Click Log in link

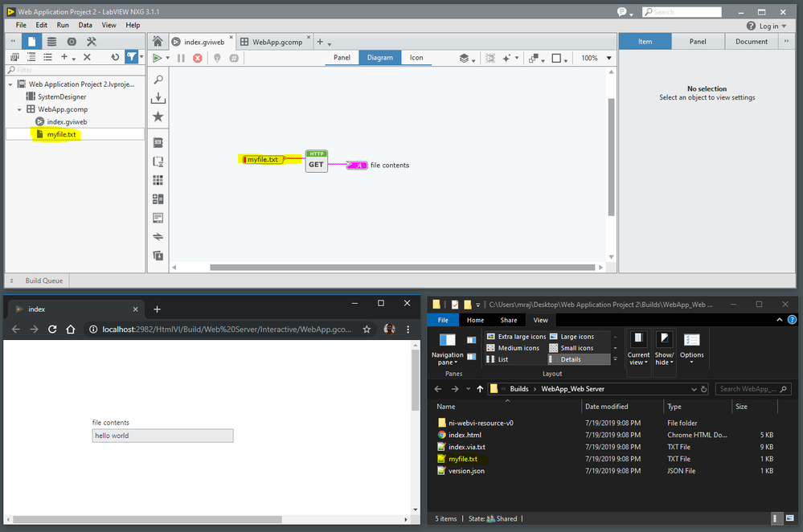point(768,26)
